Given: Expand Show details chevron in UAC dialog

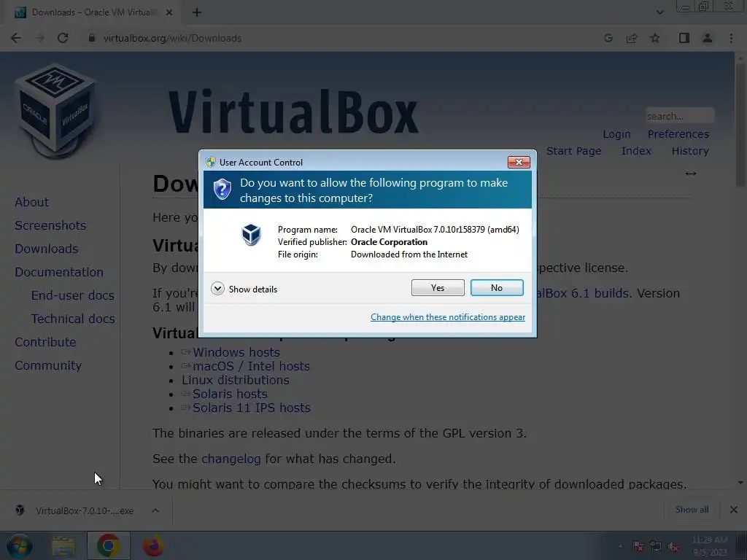Looking at the screenshot, I should 217,289.
